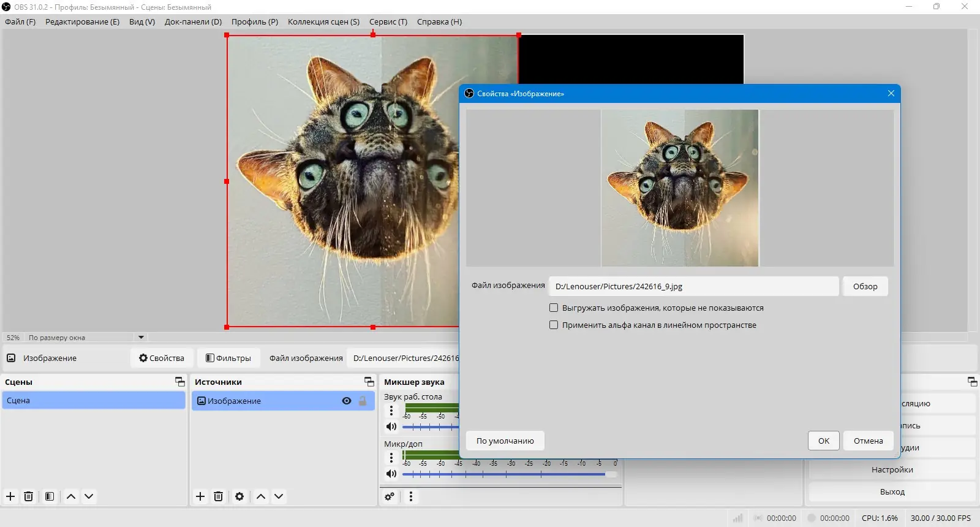The width and height of the screenshot is (980, 527).
Task: Add a new scene with the plus icon
Action: pyautogui.click(x=10, y=496)
